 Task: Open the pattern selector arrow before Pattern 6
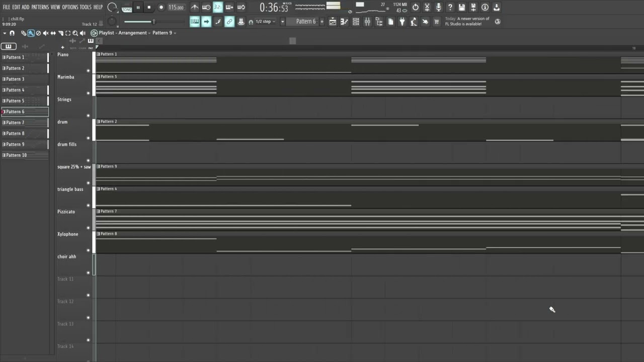pyautogui.click(x=283, y=22)
